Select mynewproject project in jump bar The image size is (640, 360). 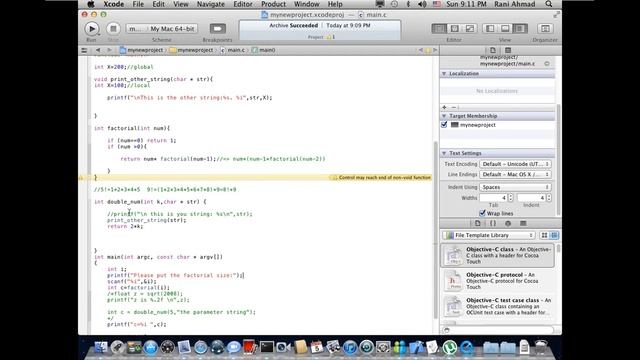[141, 50]
